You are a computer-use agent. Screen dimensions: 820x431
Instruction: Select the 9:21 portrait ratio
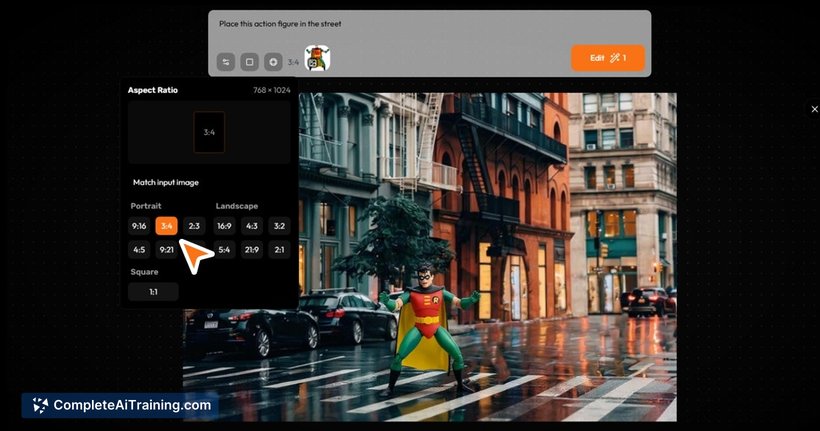tap(166, 249)
